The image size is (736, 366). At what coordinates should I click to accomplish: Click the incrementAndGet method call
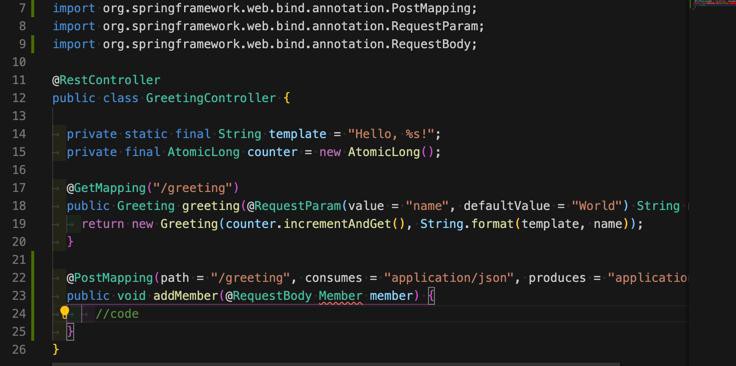pyautogui.click(x=337, y=224)
